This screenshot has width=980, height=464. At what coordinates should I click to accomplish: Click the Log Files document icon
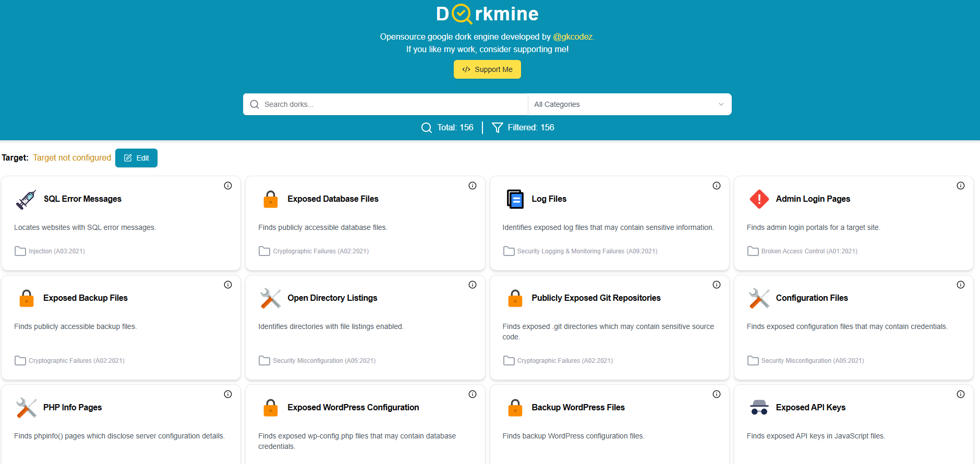pyautogui.click(x=515, y=199)
